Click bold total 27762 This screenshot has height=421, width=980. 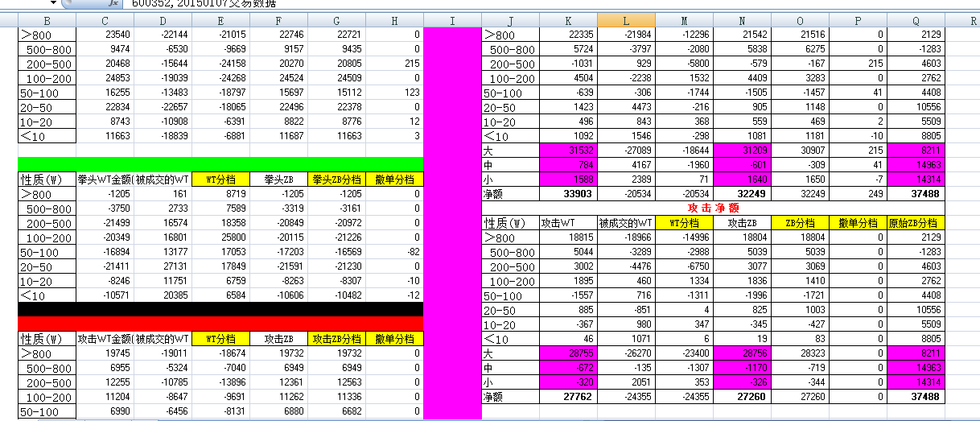tap(568, 397)
